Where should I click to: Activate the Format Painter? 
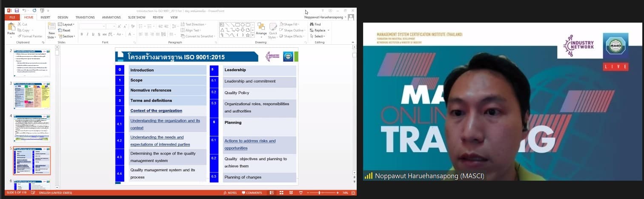tap(30, 36)
